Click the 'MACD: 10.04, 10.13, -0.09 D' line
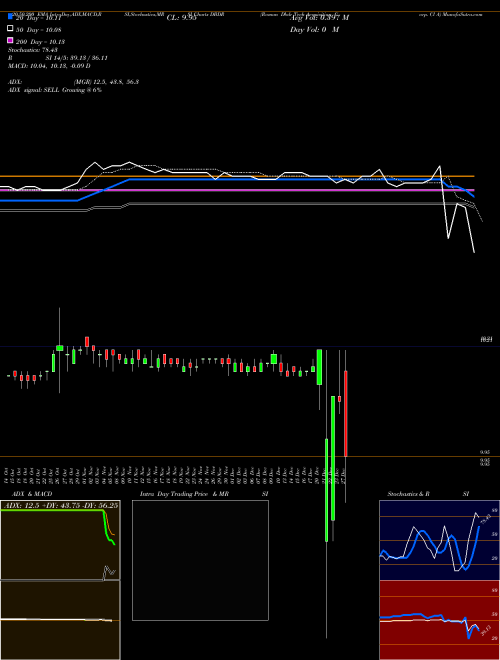500x660 pixels. (x=49, y=66)
